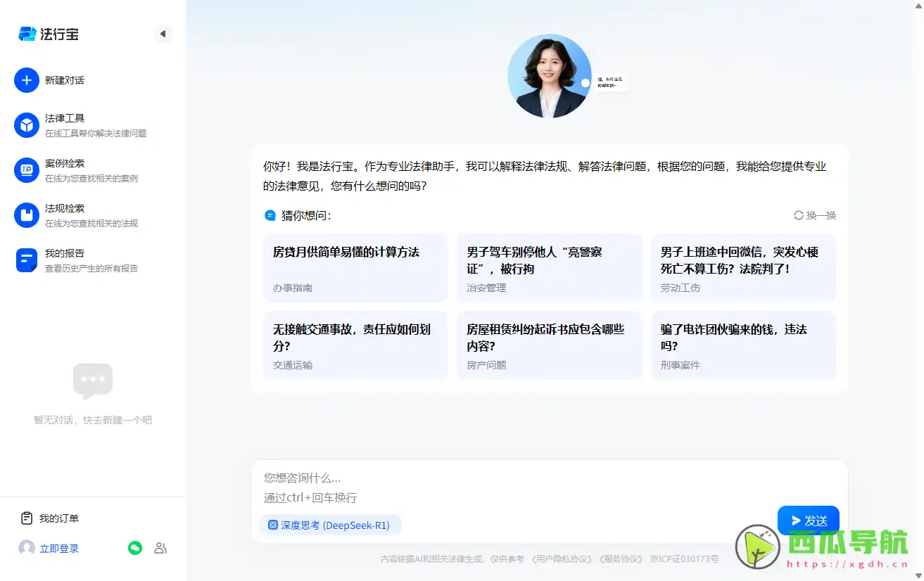924x581 pixels.
Task: Click the 法规检索 bookmark icon
Action: pos(26,215)
